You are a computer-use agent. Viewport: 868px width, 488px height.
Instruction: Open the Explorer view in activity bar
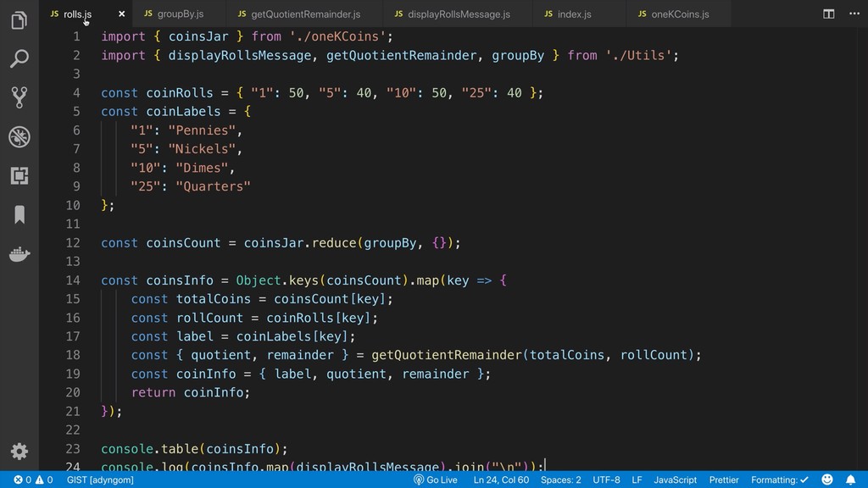(19, 20)
